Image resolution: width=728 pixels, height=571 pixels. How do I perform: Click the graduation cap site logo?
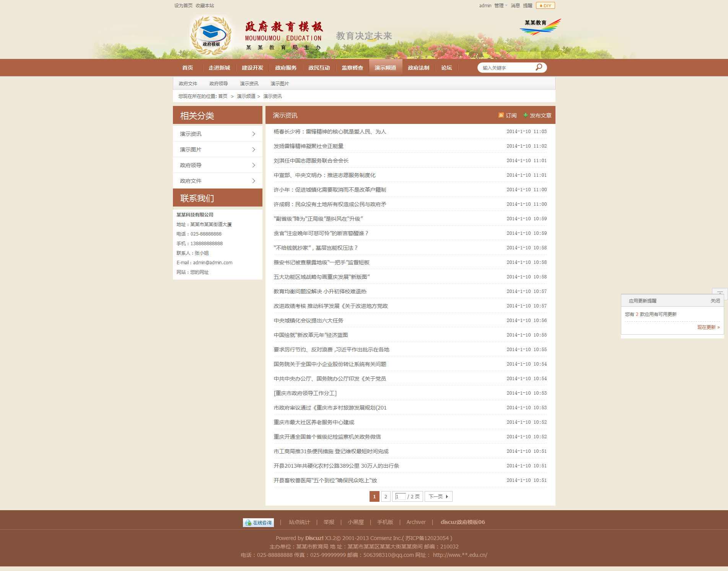pyautogui.click(x=211, y=35)
